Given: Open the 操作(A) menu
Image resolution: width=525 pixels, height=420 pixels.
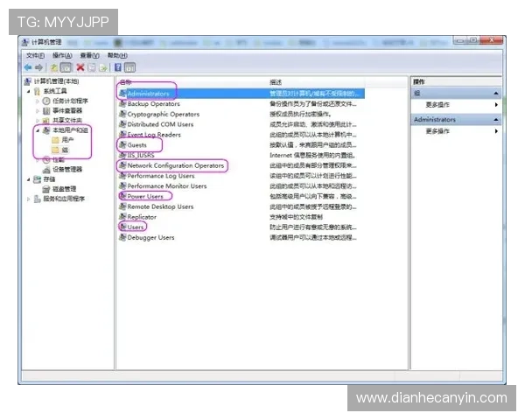Looking at the screenshot, I should coord(62,56).
